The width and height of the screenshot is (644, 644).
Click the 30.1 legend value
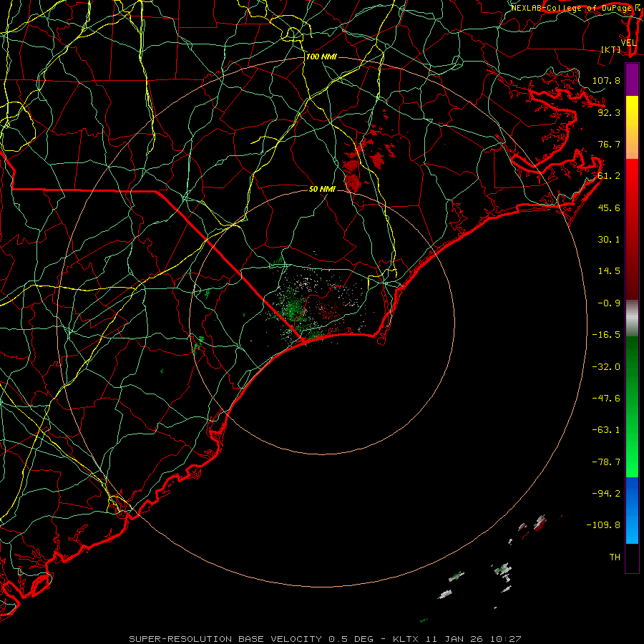[609, 240]
